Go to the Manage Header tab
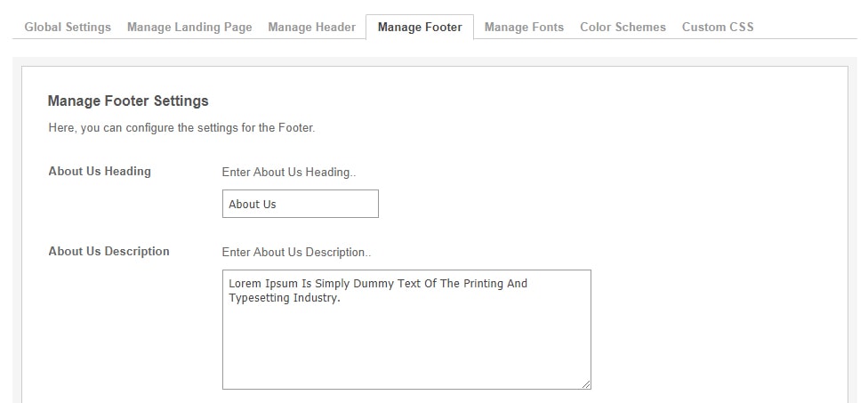 [311, 27]
